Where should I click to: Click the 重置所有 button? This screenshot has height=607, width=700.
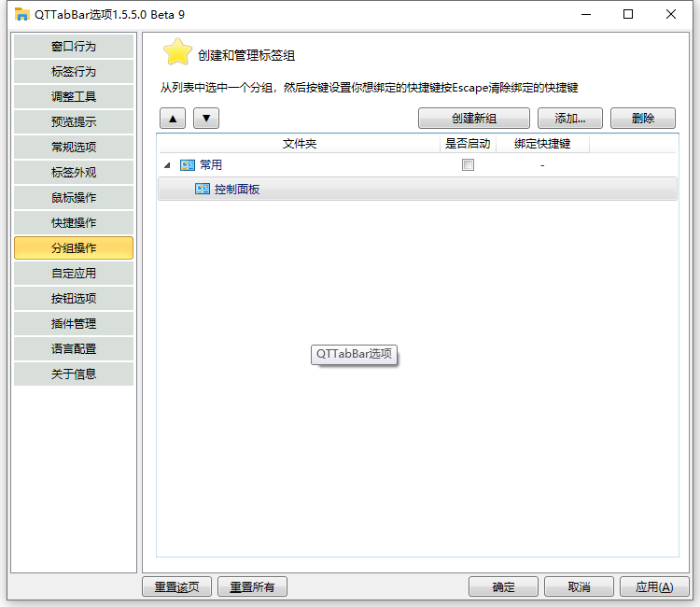[252, 586]
